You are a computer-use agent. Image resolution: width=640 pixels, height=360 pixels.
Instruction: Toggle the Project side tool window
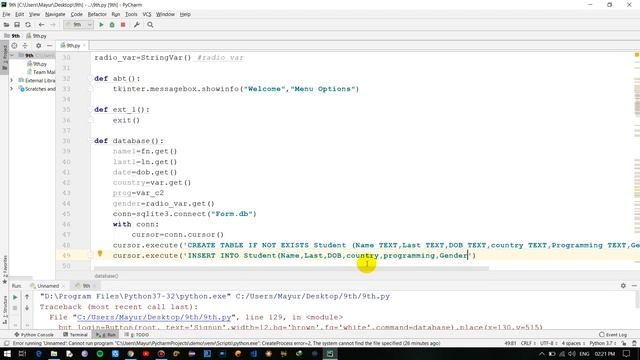tap(4, 57)
